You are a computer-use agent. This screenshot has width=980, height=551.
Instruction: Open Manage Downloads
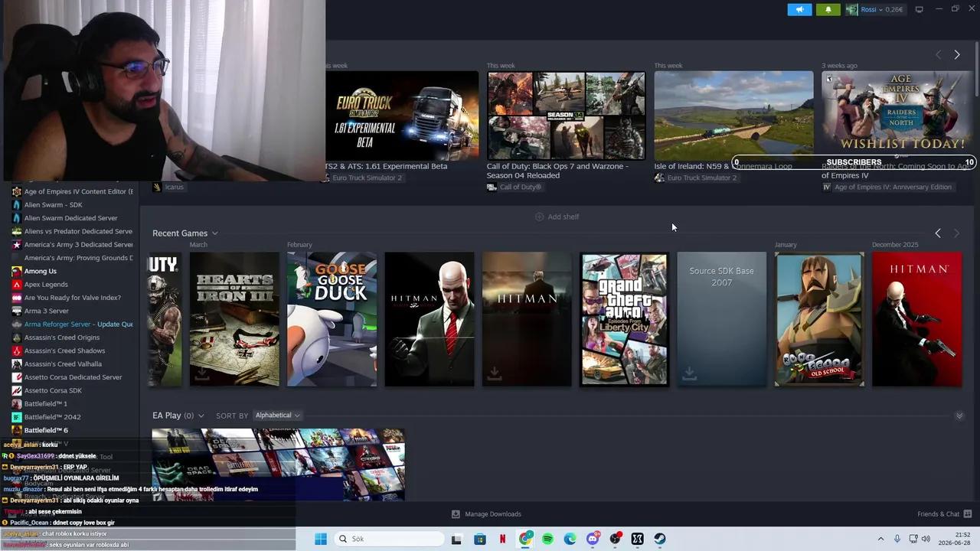486,514
